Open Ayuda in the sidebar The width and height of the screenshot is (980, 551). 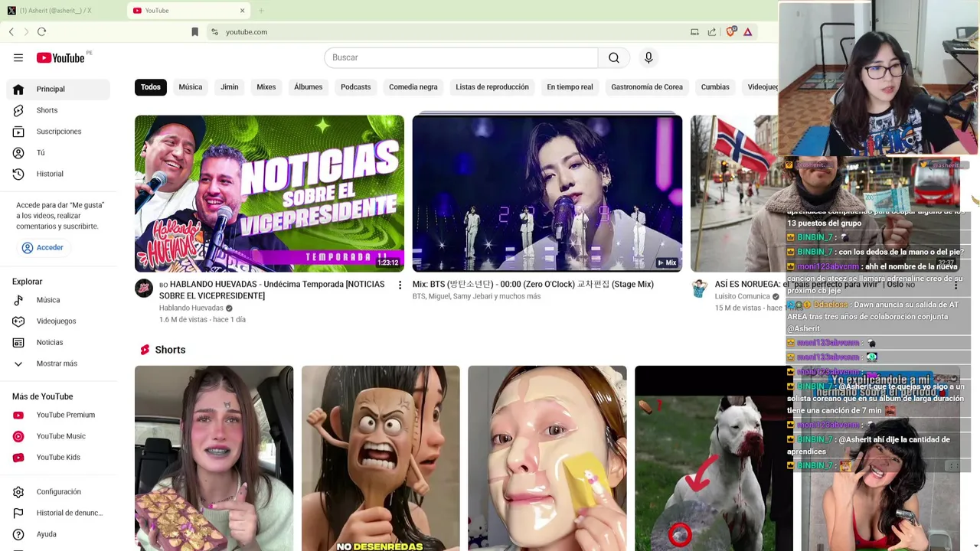point(58,534)
